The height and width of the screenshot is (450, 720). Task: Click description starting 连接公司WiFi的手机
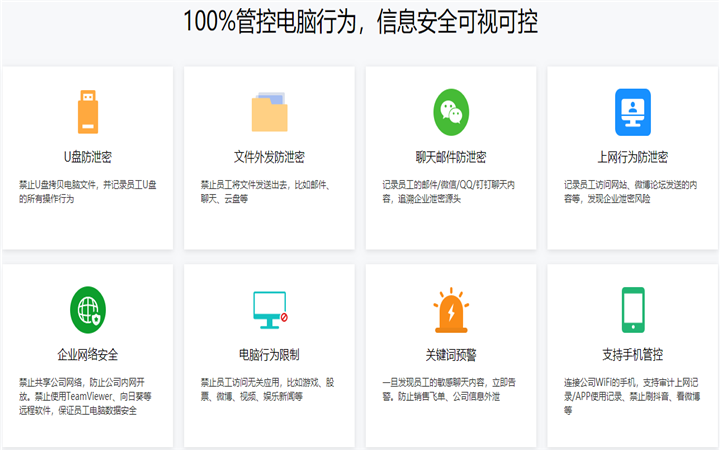632,396
